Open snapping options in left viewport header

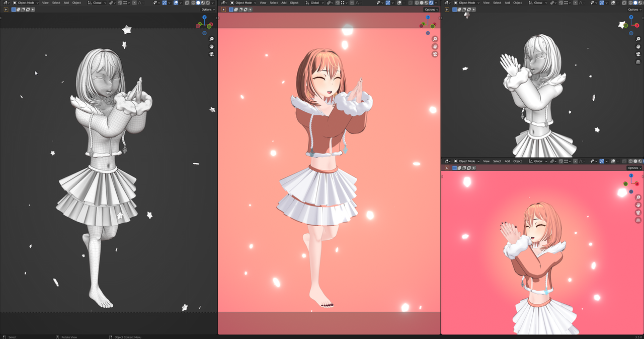127,3
